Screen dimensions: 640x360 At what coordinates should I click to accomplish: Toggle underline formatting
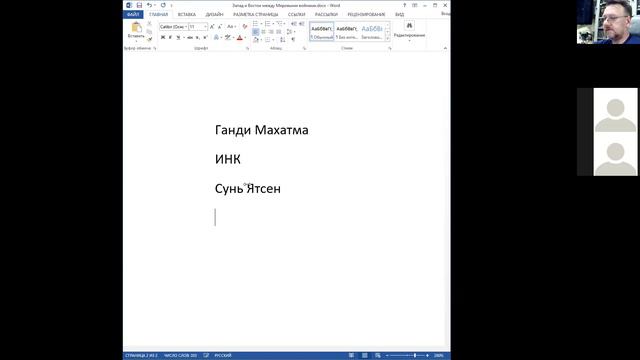(178, 38)
